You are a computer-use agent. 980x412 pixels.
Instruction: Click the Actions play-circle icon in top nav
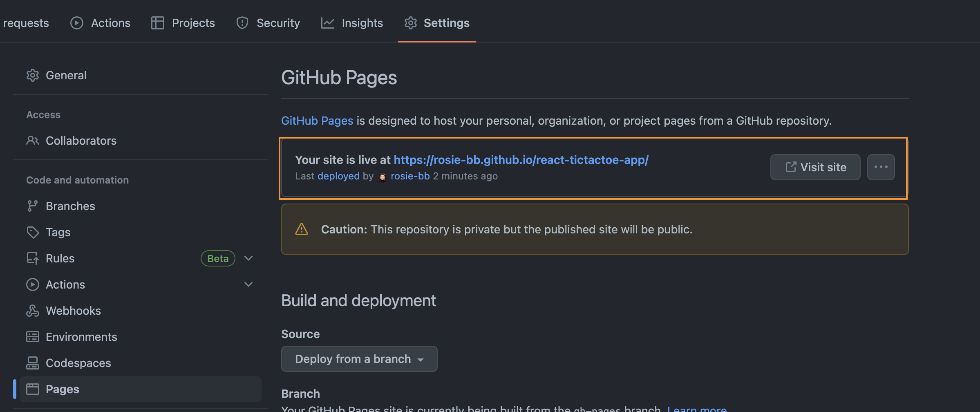coord(77,23)
